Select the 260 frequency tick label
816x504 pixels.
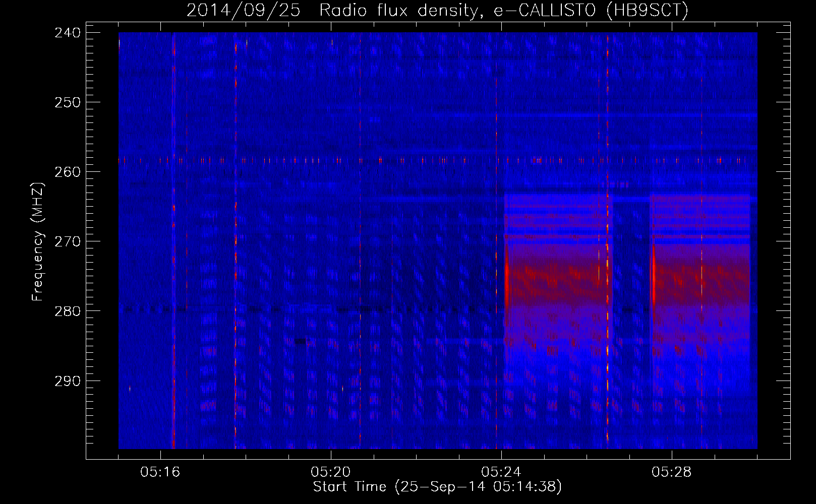click(x=67, y=172)
